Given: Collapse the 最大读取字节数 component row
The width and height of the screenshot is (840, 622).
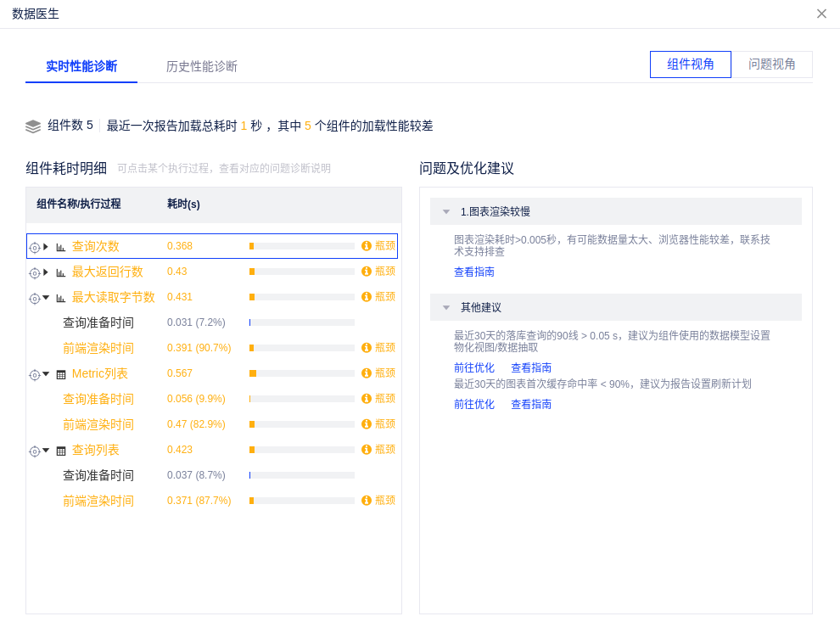Looking at the screenshot, I should tap(46, 298).
